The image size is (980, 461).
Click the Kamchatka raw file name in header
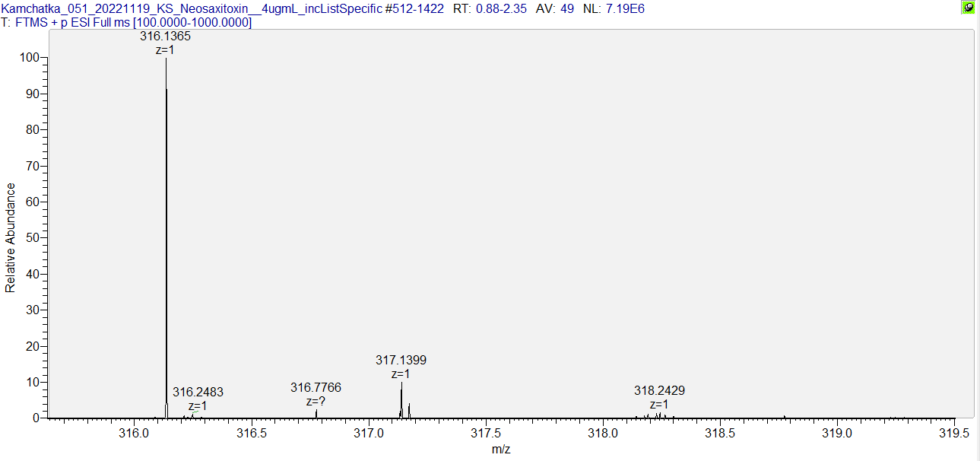pyautogui.click(x=191, y=8)
